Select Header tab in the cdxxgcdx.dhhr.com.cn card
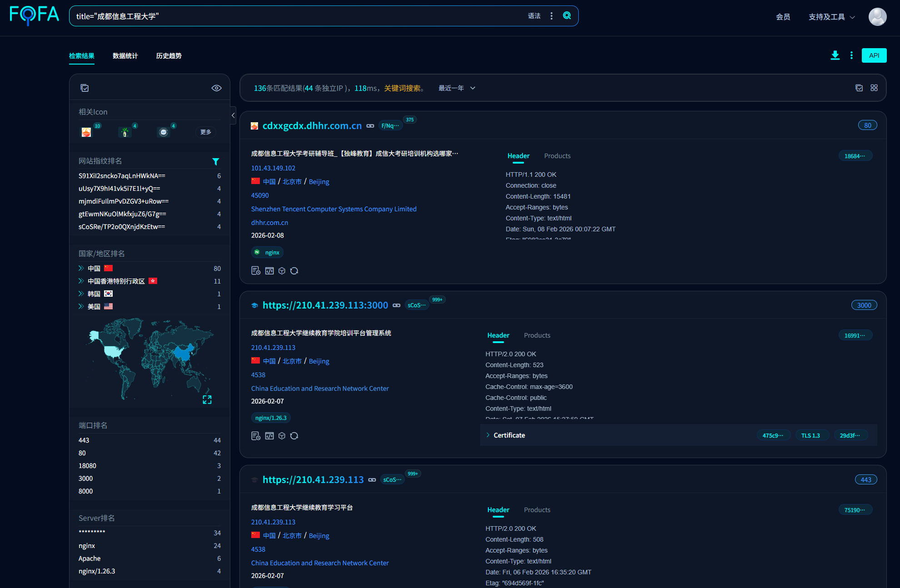The width and height of the screenshot is (900, 588). pos(518,156)
